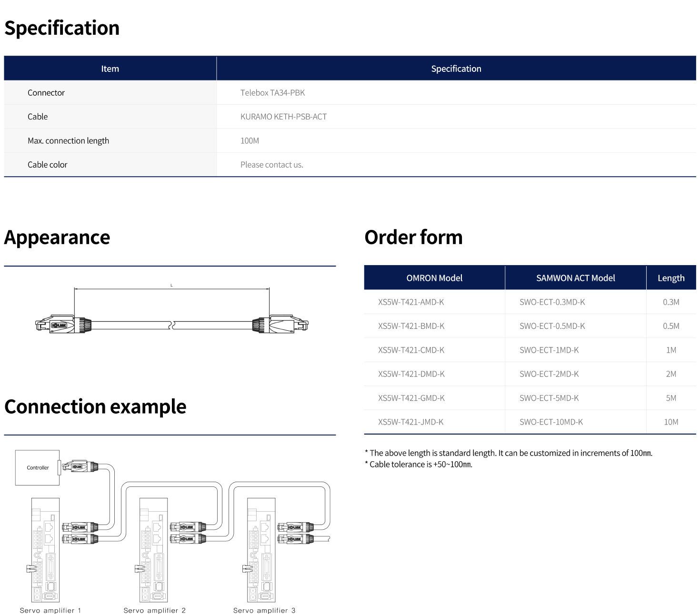Screen dimensions: 700x614
Task: Click the Servo amplifier 1 drawing
Action: [x=45, y=550]
